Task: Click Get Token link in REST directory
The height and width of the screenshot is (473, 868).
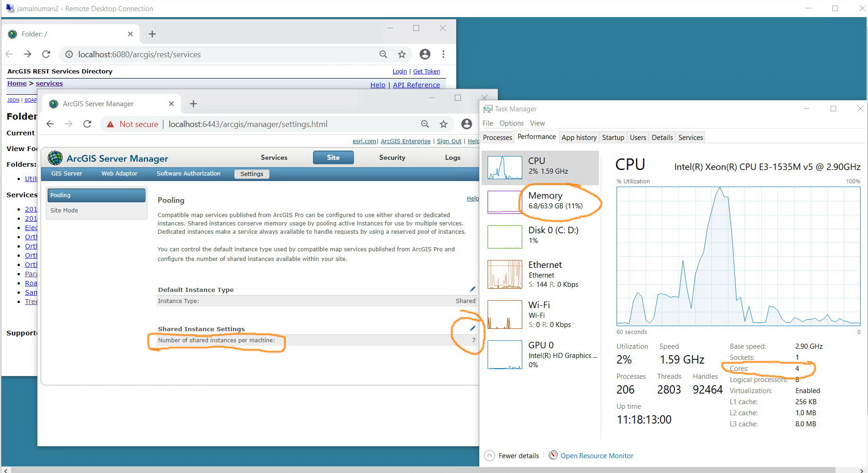Action: (x=426, y=72)
